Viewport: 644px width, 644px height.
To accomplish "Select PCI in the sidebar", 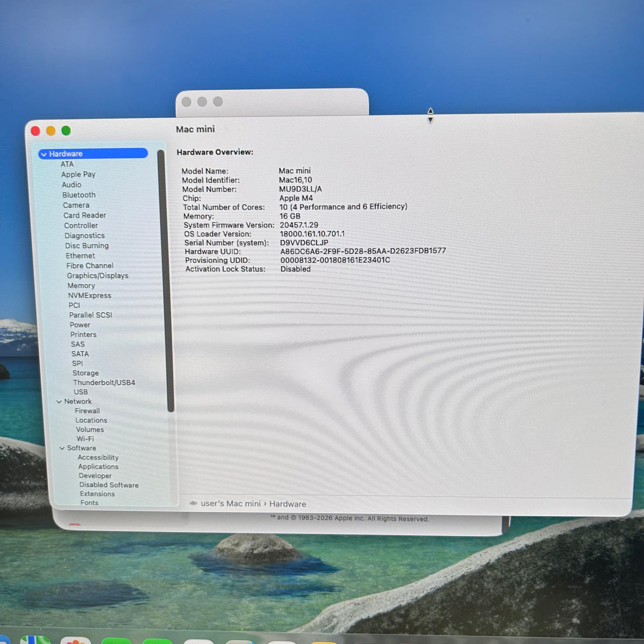I will (74, 305).
